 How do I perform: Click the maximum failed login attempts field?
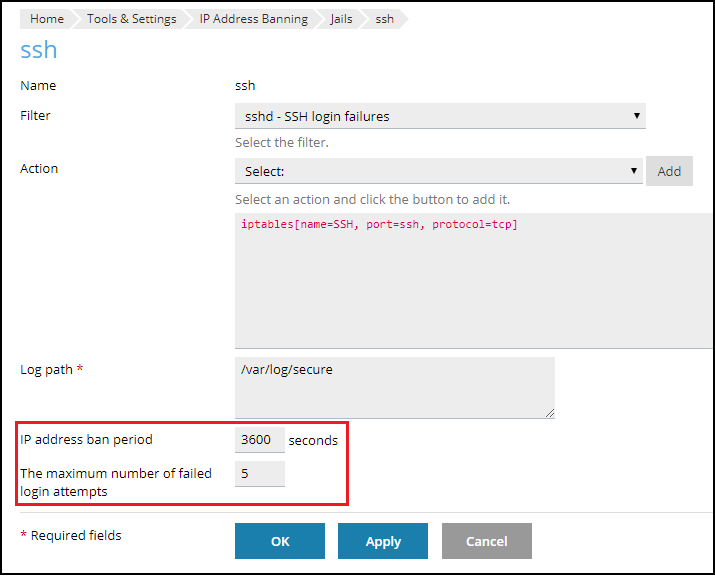pyautogui.click(x=260, y=474)
